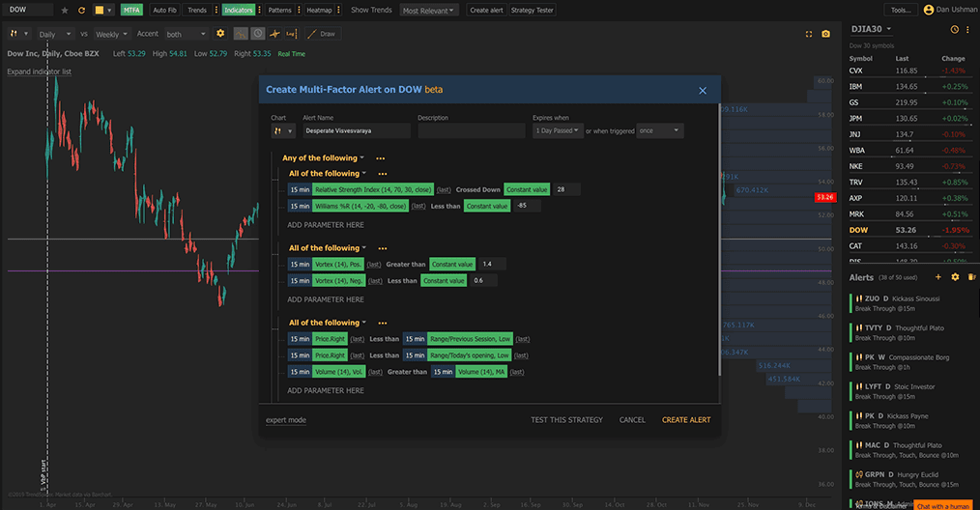Toggle the clock session icon button
Viewport: 980px width, 510px height.
pyautogui.click(x=257, y=34)
